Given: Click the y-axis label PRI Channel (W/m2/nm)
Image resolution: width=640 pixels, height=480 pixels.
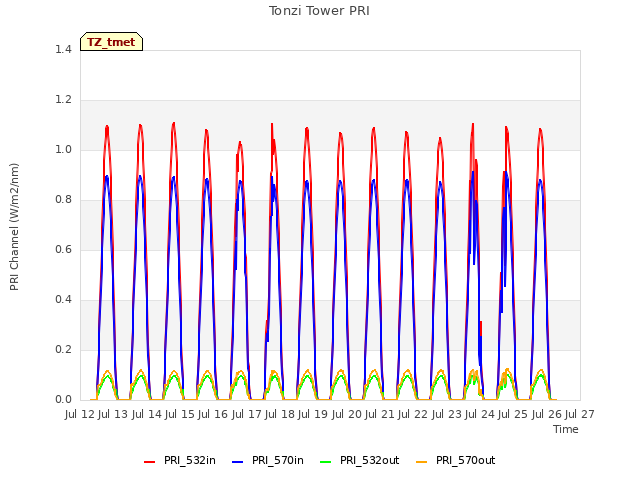Looking at the screenshot, I should point(14,227).
